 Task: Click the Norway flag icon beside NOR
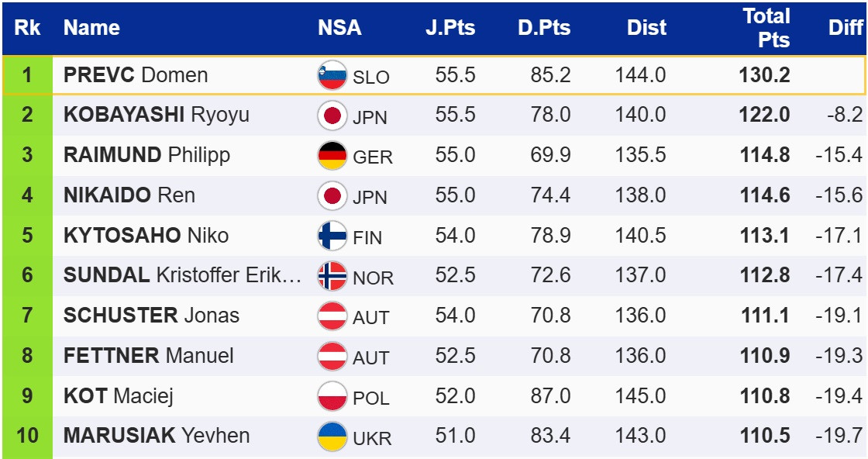332,276
